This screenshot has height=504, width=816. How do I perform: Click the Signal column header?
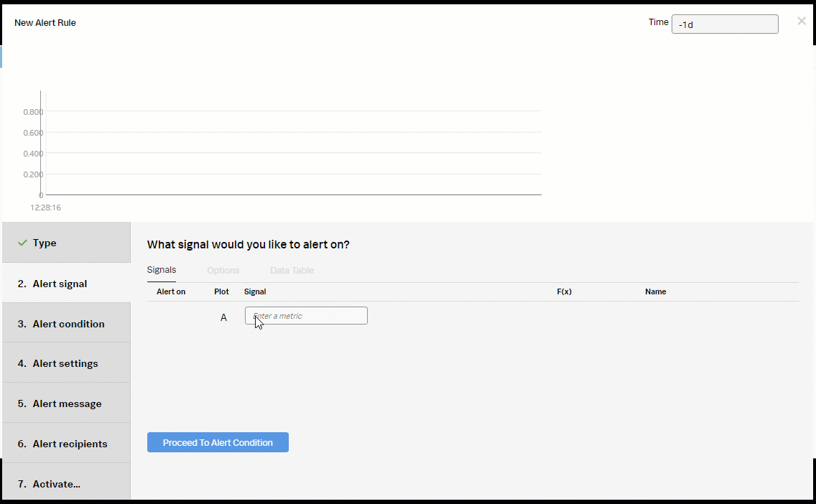[x=255, y=291]
